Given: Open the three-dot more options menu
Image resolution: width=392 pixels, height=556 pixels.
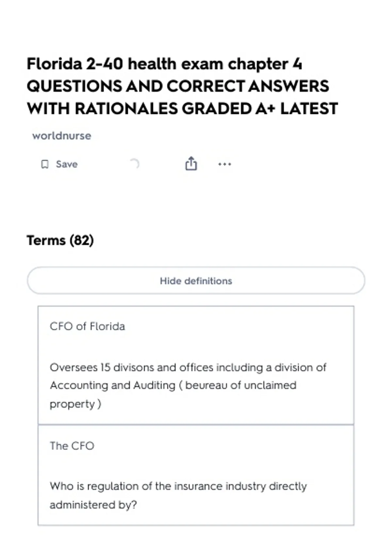Looking at the screenshot, I should 225,164.
